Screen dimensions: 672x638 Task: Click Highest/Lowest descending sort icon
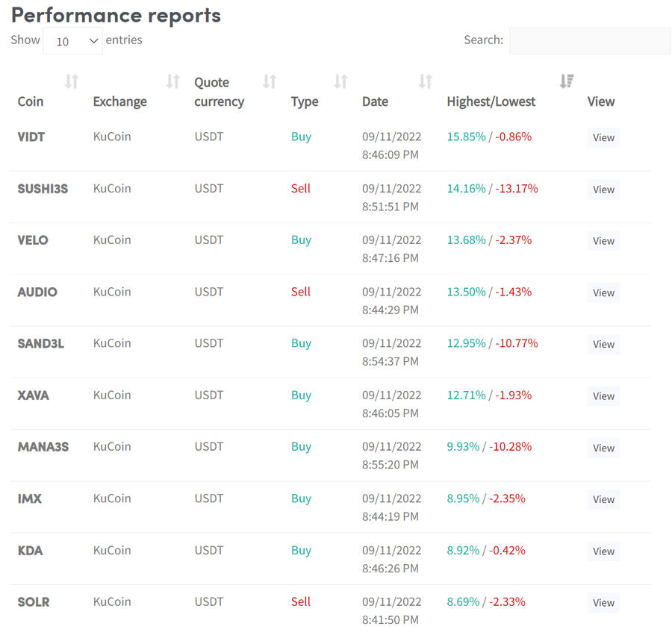tap(567, 81)
